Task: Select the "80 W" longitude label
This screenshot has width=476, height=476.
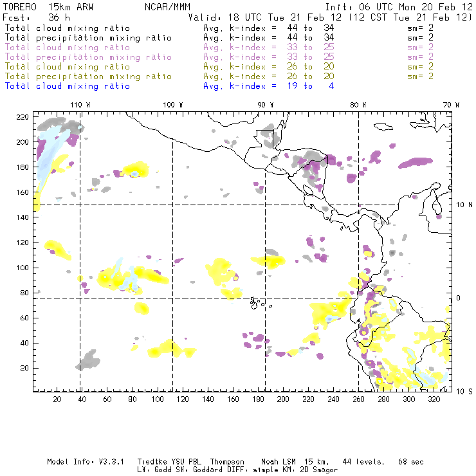Action: (358, 105)
